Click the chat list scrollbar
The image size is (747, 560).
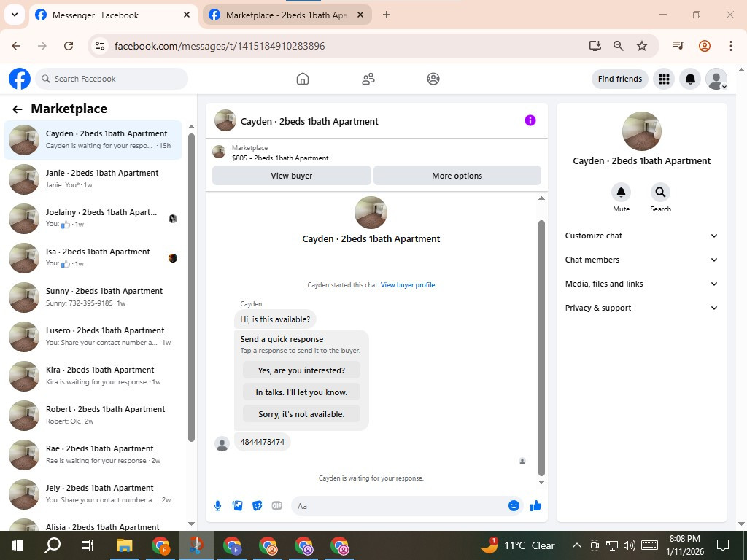[192, 287]
